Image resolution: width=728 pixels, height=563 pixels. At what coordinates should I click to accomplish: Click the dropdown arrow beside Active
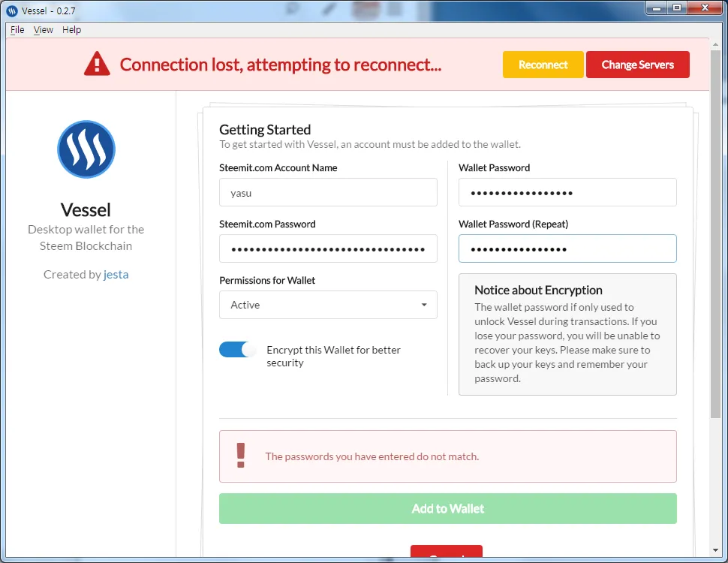423,305
